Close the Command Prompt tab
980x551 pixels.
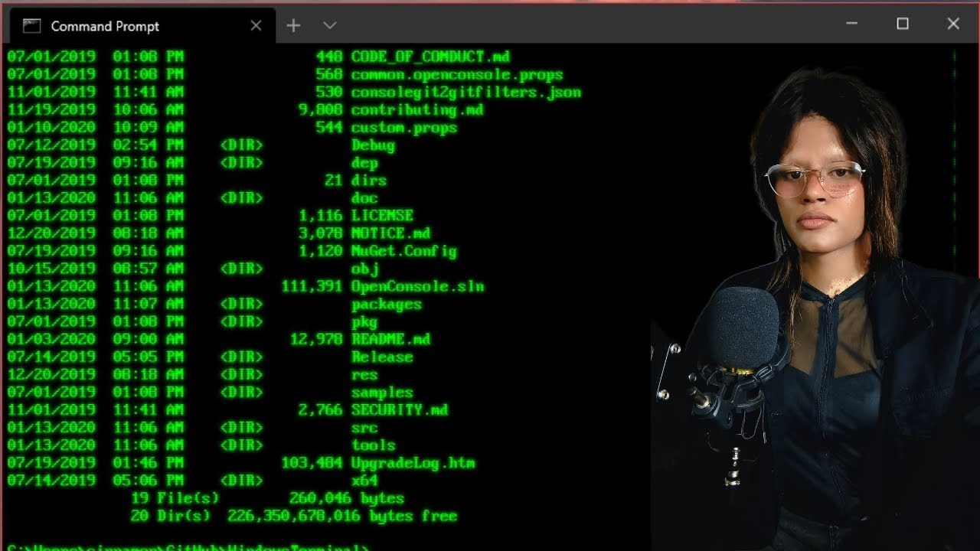coord(256,26)
